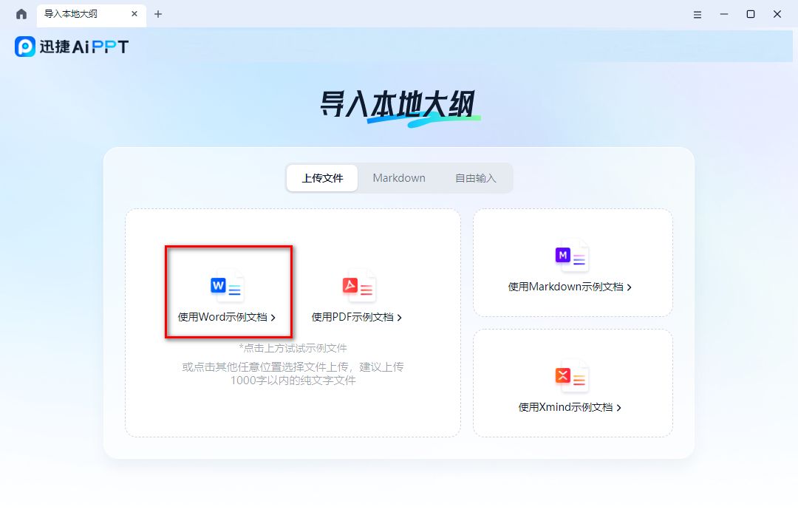The height and width of the screenshot is (532, 798).
Task: Close the 导入本地大纲 tab
Action: tap(134, 14)
